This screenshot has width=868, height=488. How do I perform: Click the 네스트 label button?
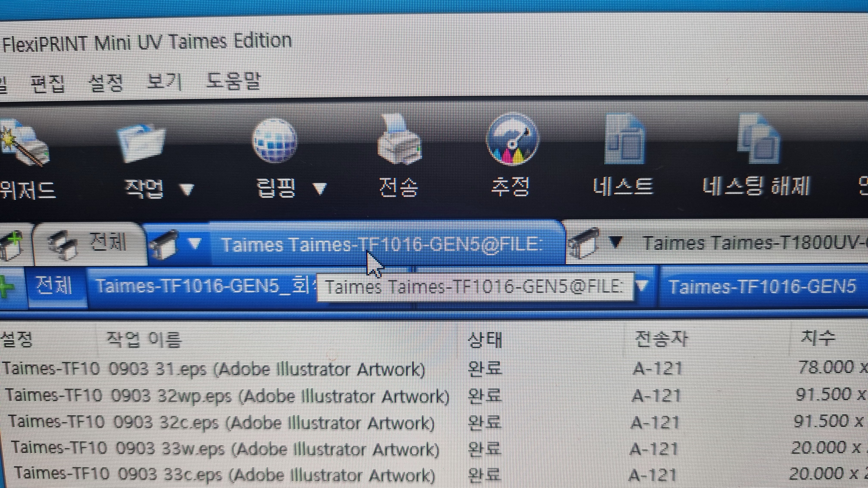(x=623, y=186)
